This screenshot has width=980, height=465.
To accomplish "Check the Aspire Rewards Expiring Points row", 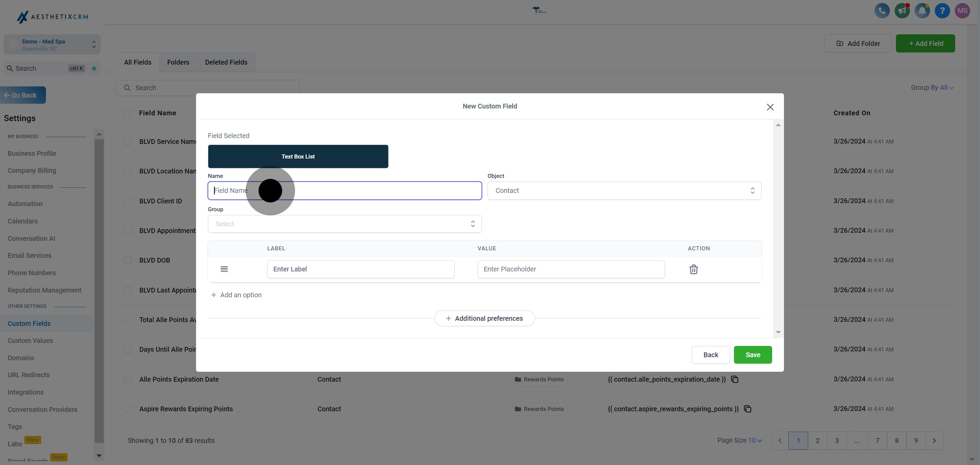I will point(128,409).
